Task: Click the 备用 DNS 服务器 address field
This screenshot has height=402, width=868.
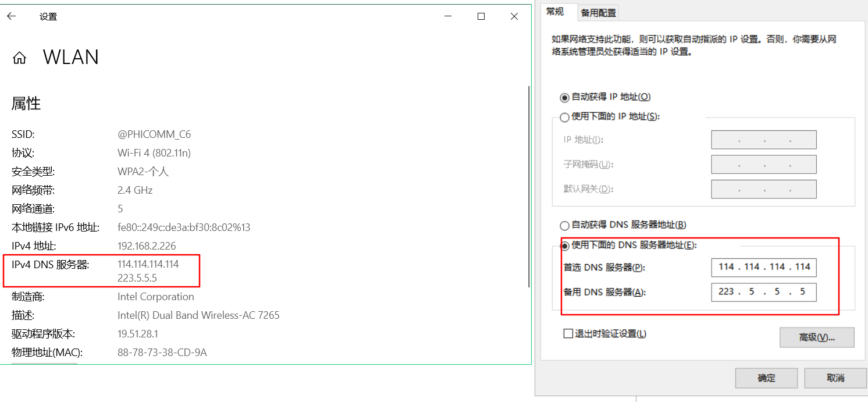Action: (764, 292)
